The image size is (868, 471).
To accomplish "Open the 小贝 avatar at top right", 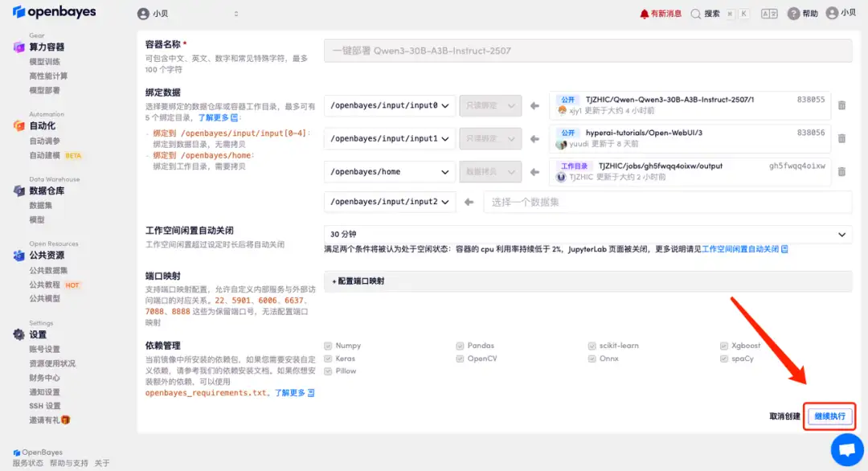I will (x=832, y=14).
